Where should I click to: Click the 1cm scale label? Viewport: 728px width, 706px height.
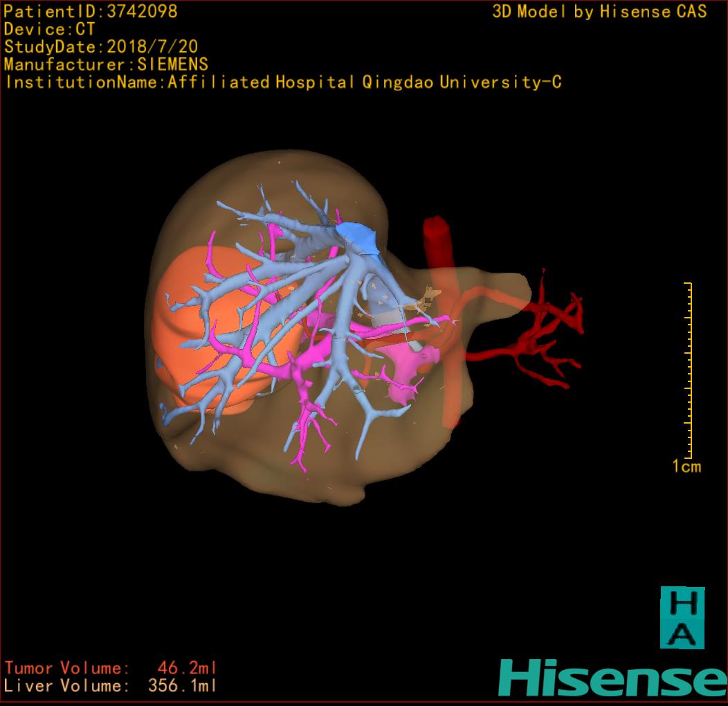pyautogui.click(x=686, y=467)
